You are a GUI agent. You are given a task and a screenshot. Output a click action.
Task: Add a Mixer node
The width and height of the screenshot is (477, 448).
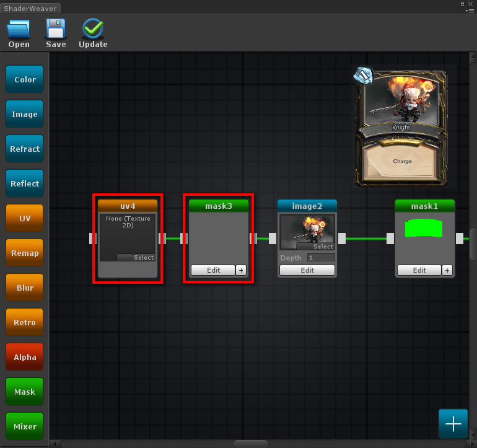point(25,426)
